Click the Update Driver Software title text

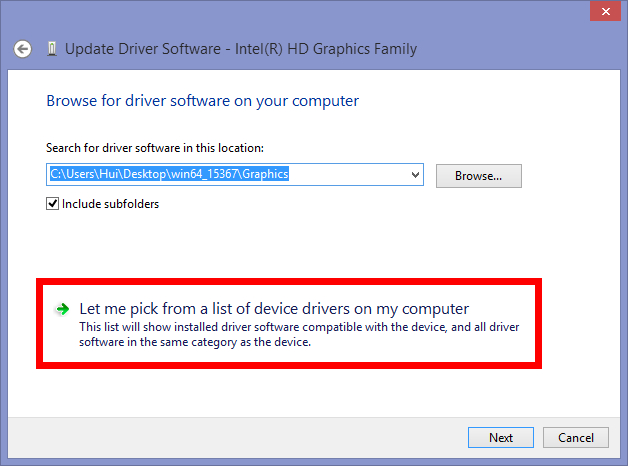pyautogui.click(x=240, y=48)
